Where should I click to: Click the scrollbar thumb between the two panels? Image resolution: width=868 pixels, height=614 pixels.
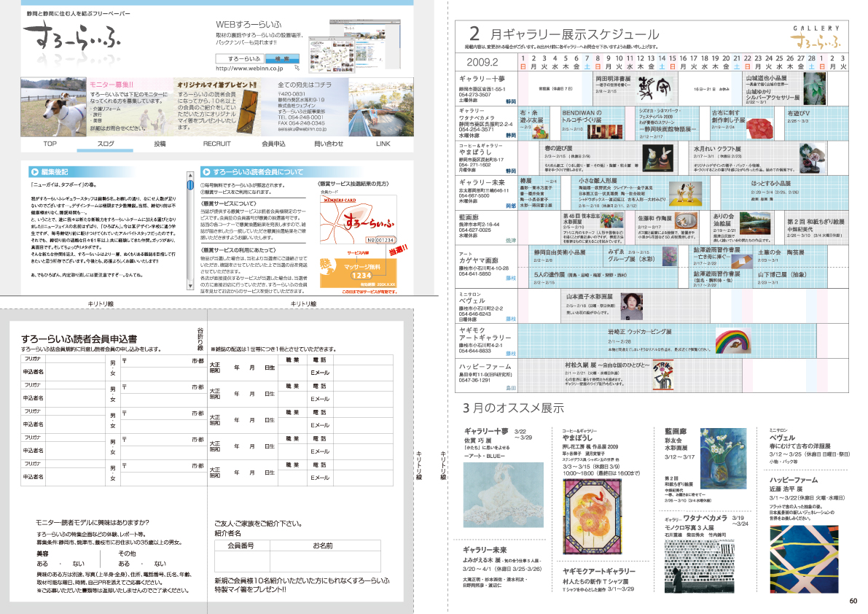(190, 185)
